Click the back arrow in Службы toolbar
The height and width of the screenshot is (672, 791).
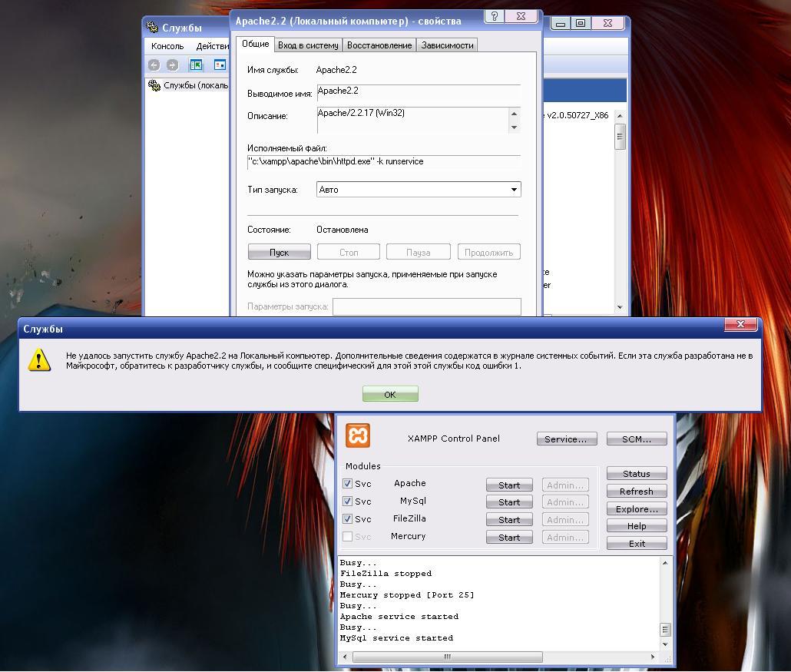(x=154, y=65)
